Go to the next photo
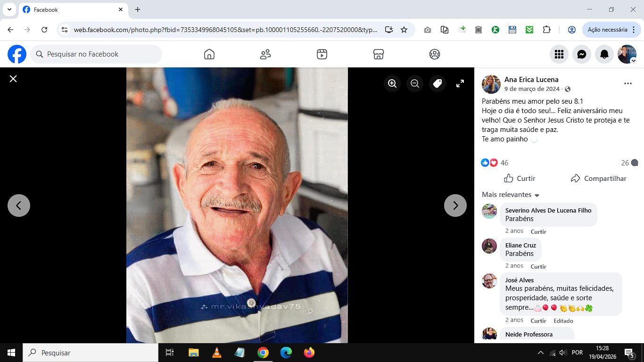Screen dimensions: 644x362 455,206
